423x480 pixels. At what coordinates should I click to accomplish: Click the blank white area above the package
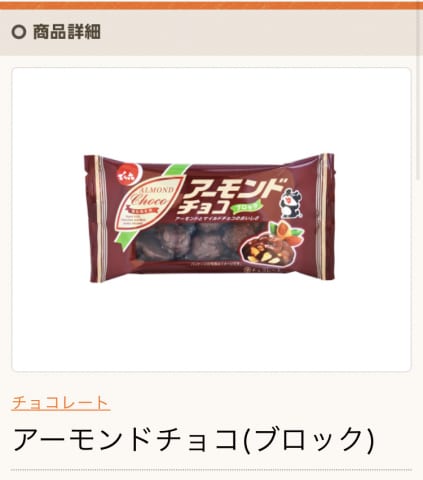[x=211, y=110]
